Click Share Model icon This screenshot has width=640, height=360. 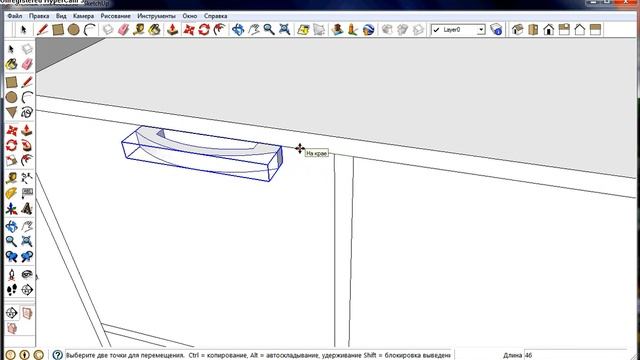402,29
